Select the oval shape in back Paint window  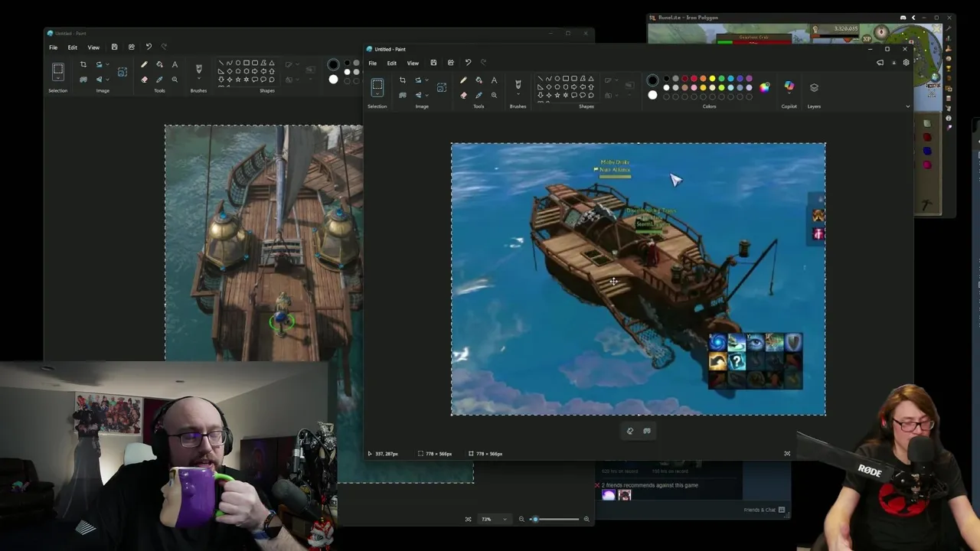[238, 63]
